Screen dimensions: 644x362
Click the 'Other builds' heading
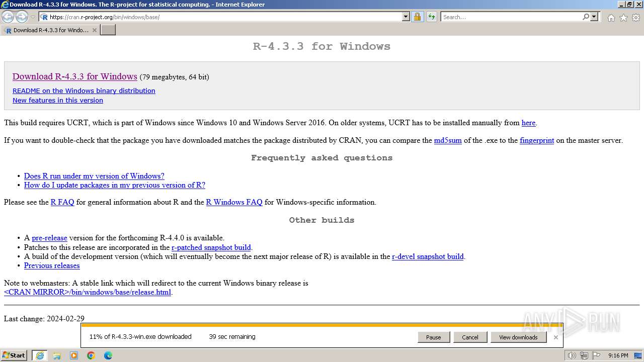(x=321, y=220)
